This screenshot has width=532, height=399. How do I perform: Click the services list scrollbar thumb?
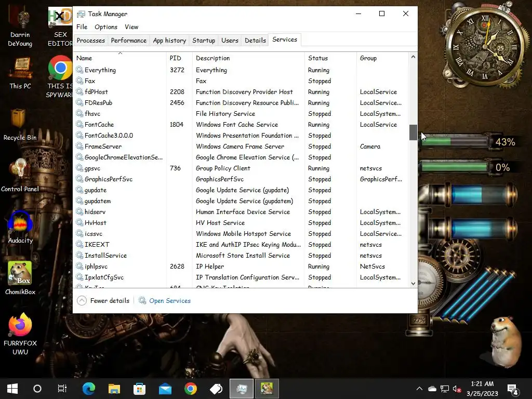[x=413, y=132]
